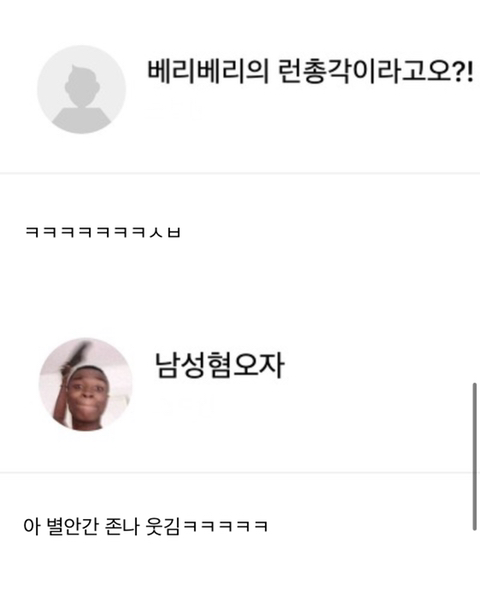
Task: Click the divider line below the first commenter header
Action: click(x=240, y=173)
